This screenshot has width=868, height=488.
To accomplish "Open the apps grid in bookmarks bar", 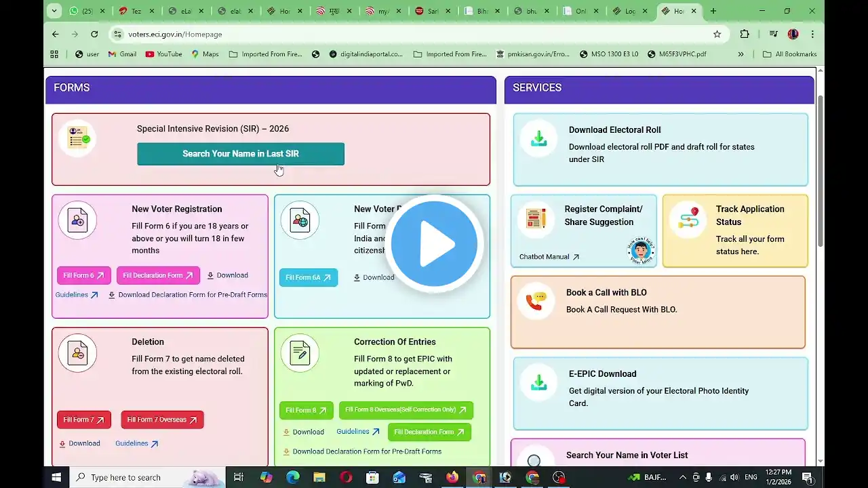I will click(54, 54).
